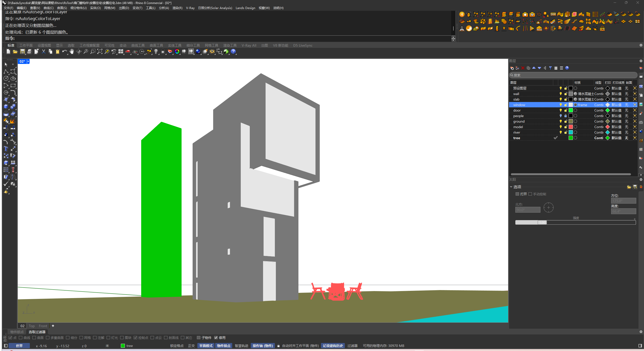This screenshot has height=351, width=644.
Task: Check the sun 打开 checkbox
Action: (x=517, y=194)
